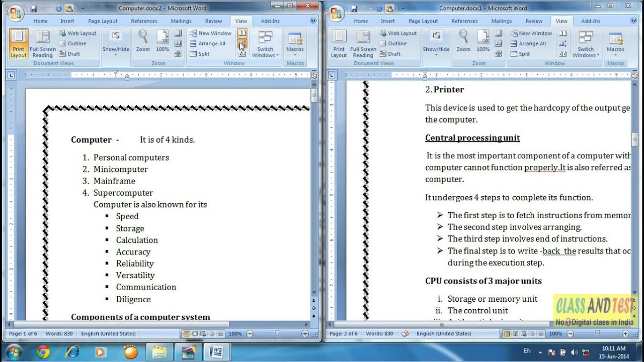This screenshot has height=362, width=644.
Task: Click Split in left window ribbon
Action: [x=199, y=54]
